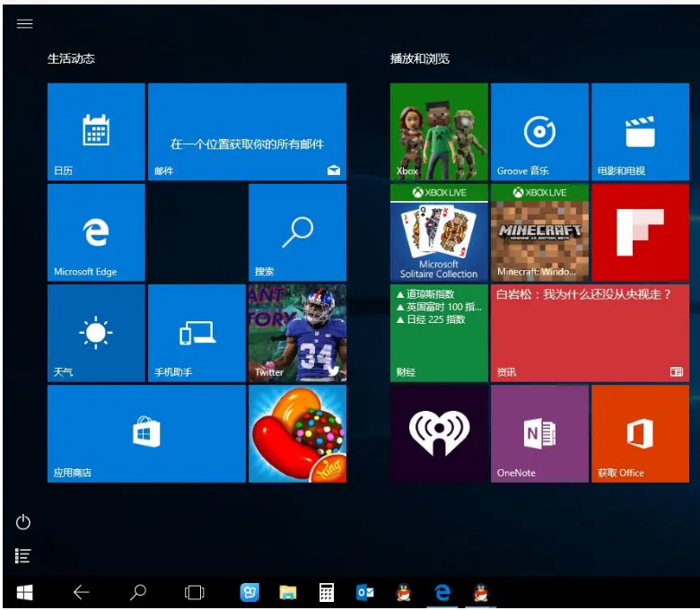Screen dimensions: 700x610
Task: Show the all apps list
Action: 24,556
